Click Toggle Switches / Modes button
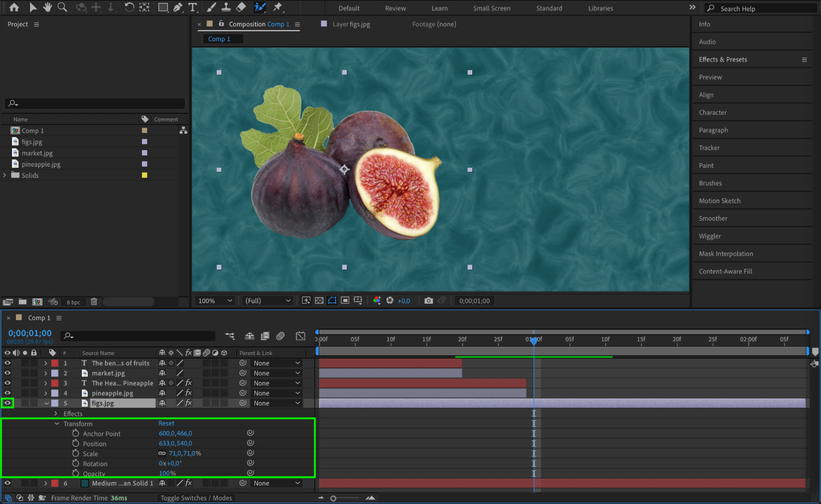Viewport: 821px width, 504px height. click(x=196, y=498)
